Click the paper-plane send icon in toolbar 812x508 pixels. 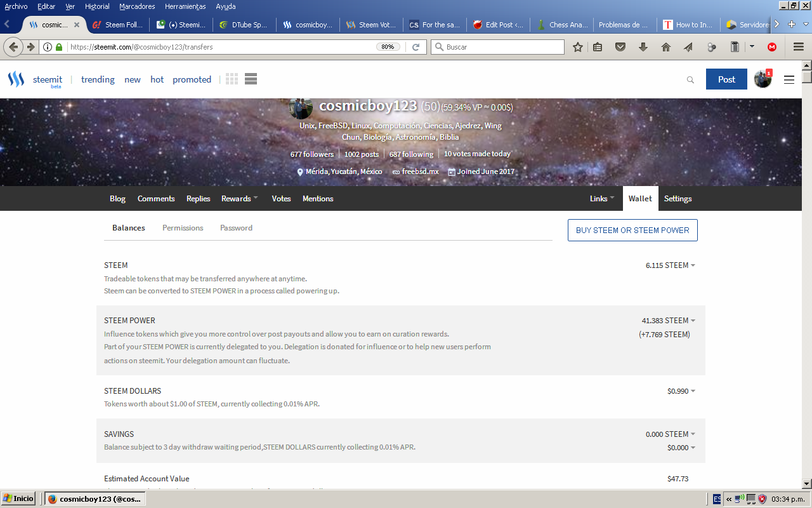(688, 47)
